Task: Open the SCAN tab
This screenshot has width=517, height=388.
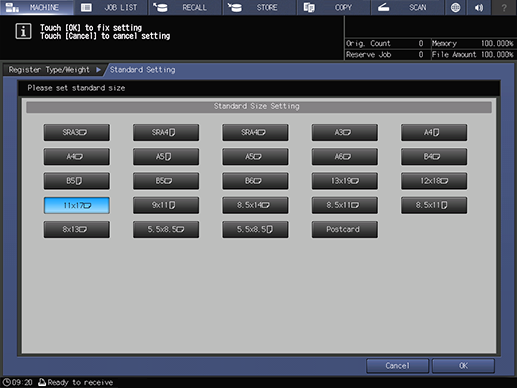Action: coord(407,7)
